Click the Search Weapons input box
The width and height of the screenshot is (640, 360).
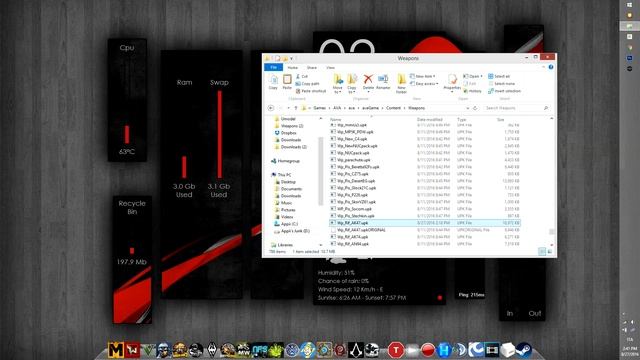coord(516,108)
